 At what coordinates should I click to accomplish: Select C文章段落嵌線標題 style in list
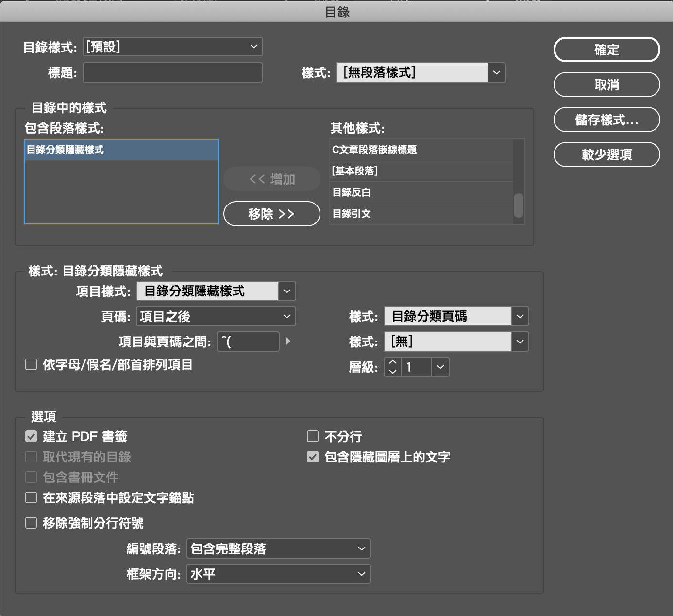(x=421, y=150)
